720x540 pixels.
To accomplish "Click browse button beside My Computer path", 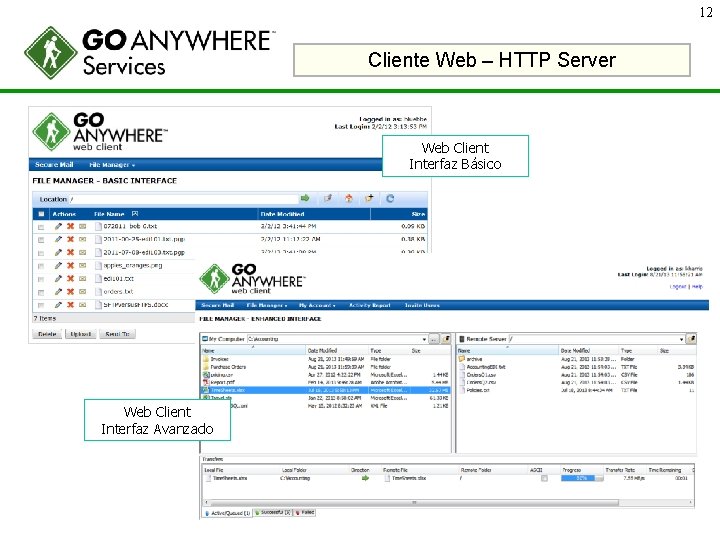I will 434,339.
